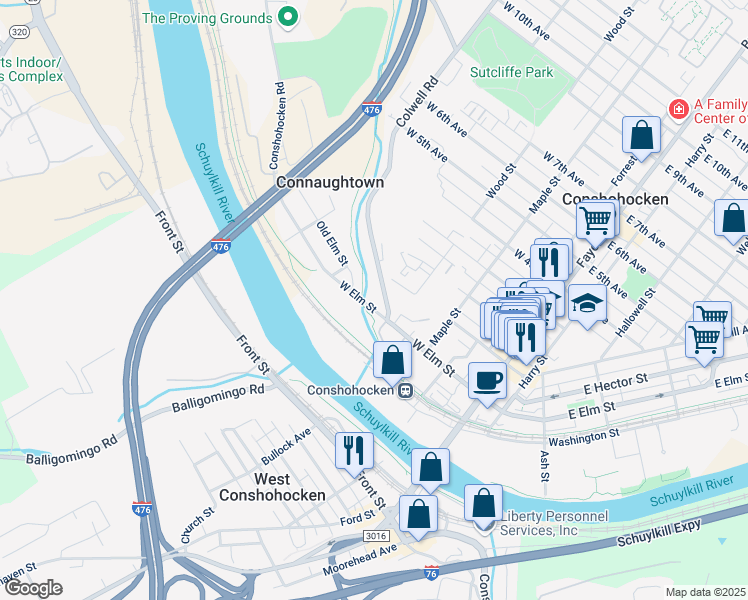This screenshot has height=600, width=748.
Task: Click the route 3016 road badge
Action: click(375, 536)
